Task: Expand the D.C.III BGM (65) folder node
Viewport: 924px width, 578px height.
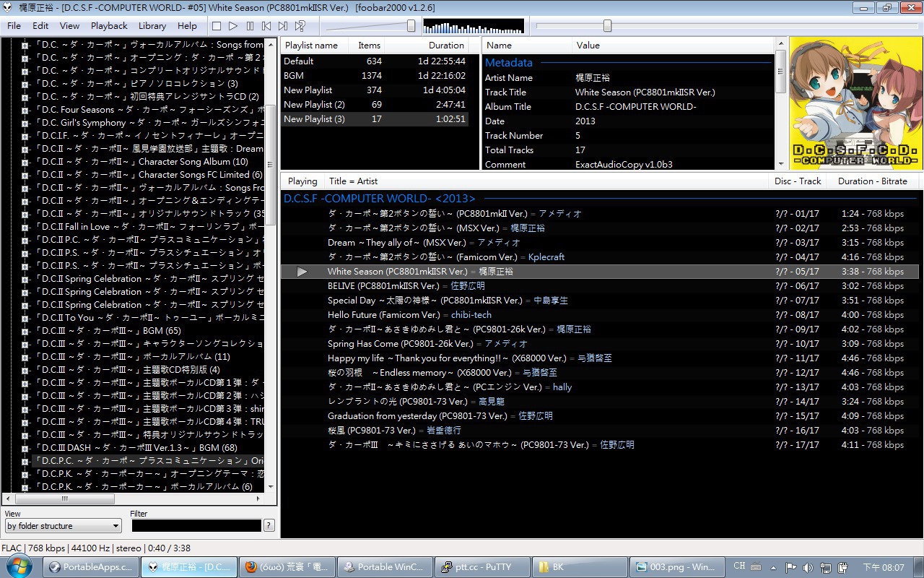Action: pyautogui.click(x=25, y=331)
